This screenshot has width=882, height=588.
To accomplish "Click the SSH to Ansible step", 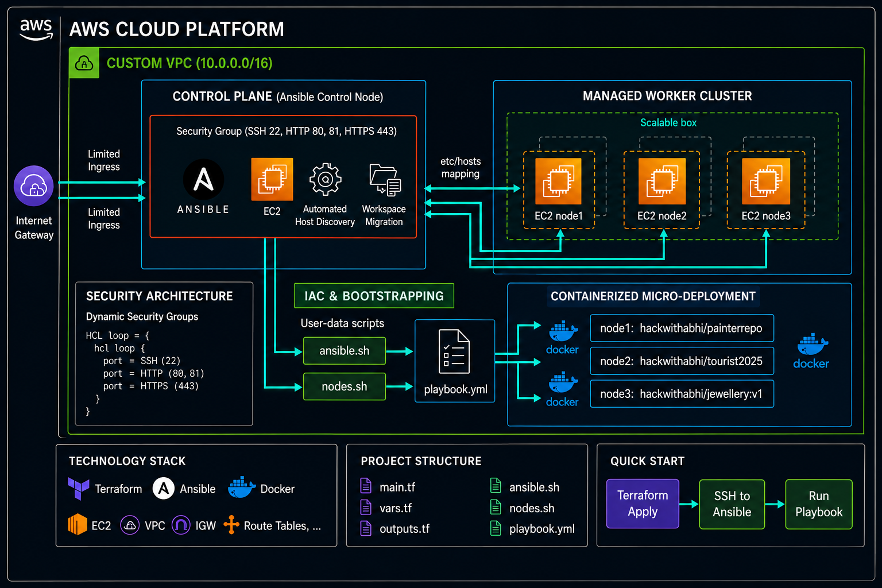I will (x=732, y=504).
